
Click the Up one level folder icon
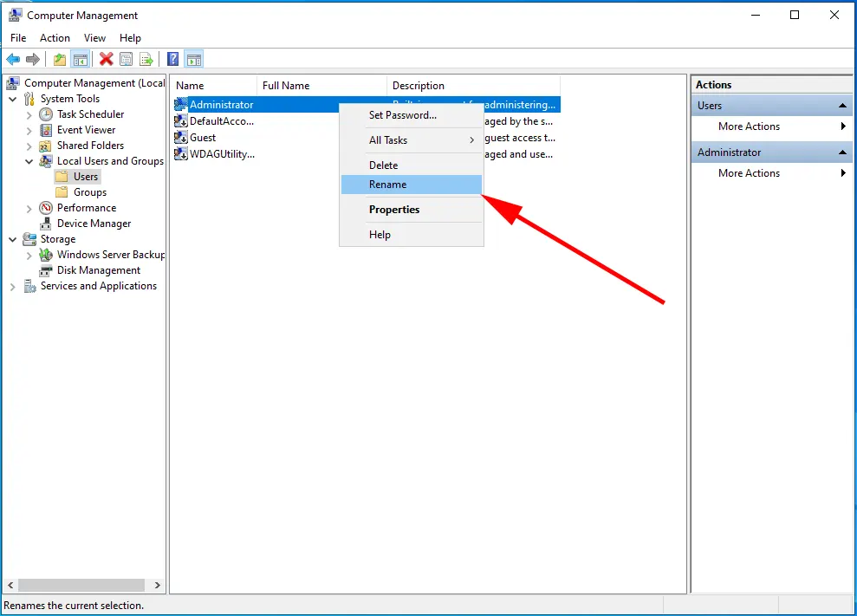[60, 59]
